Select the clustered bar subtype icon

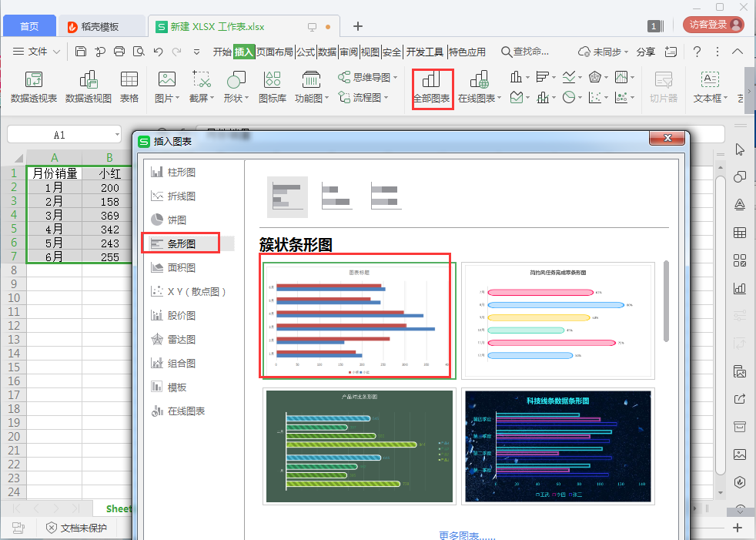(287, 197)
